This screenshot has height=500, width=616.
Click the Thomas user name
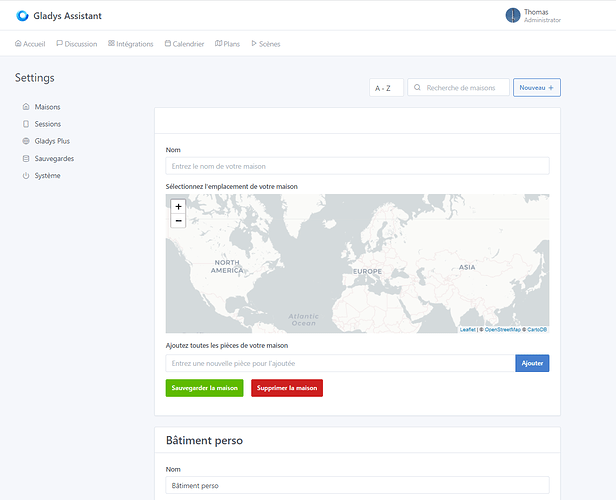click(536, 12)
